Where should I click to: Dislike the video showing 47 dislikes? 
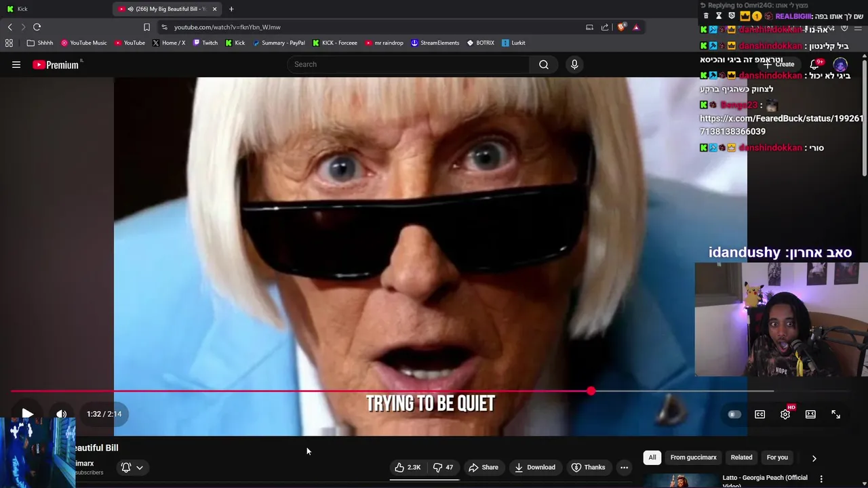[443, 467]
